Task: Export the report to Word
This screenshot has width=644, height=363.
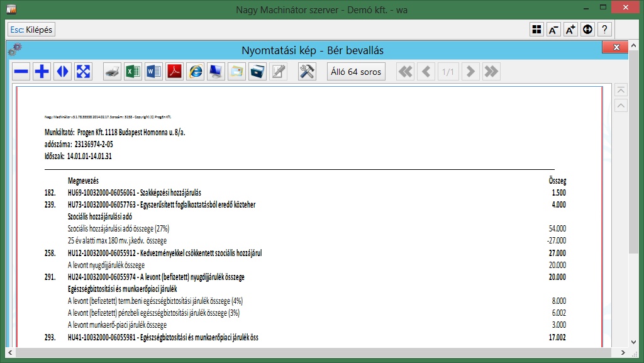Action: [153, 72]
